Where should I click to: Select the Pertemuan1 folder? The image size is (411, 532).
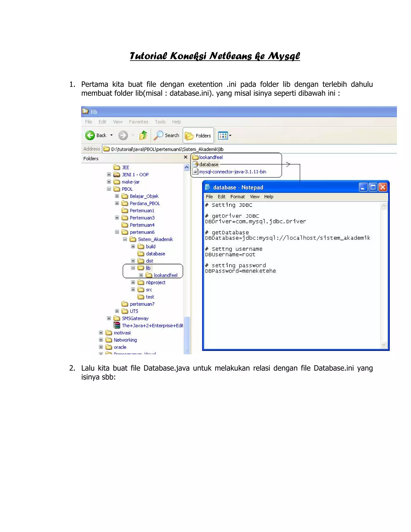tap(138, 210)
